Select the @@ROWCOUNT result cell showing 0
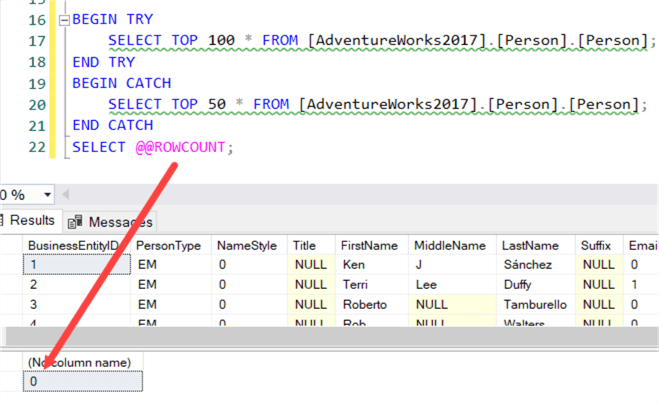This screenshot has height=404, width=659. (83, 381)
